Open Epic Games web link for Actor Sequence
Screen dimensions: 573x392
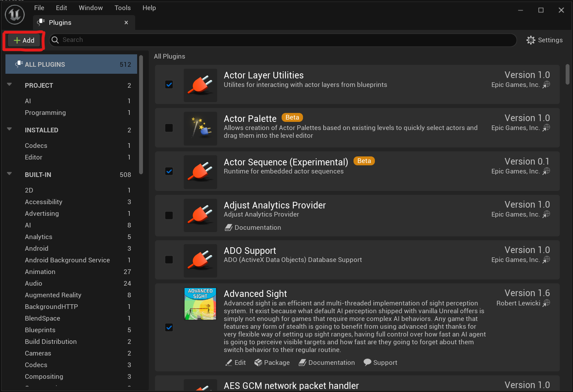pos(546,171)
